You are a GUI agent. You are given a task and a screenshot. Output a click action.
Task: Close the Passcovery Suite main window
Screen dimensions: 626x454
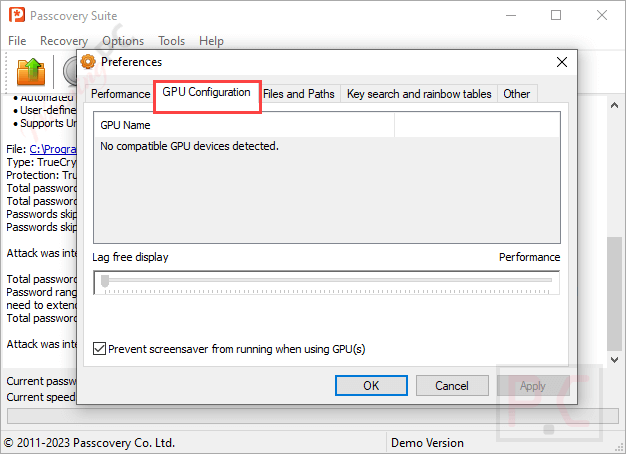coord(602,16)
